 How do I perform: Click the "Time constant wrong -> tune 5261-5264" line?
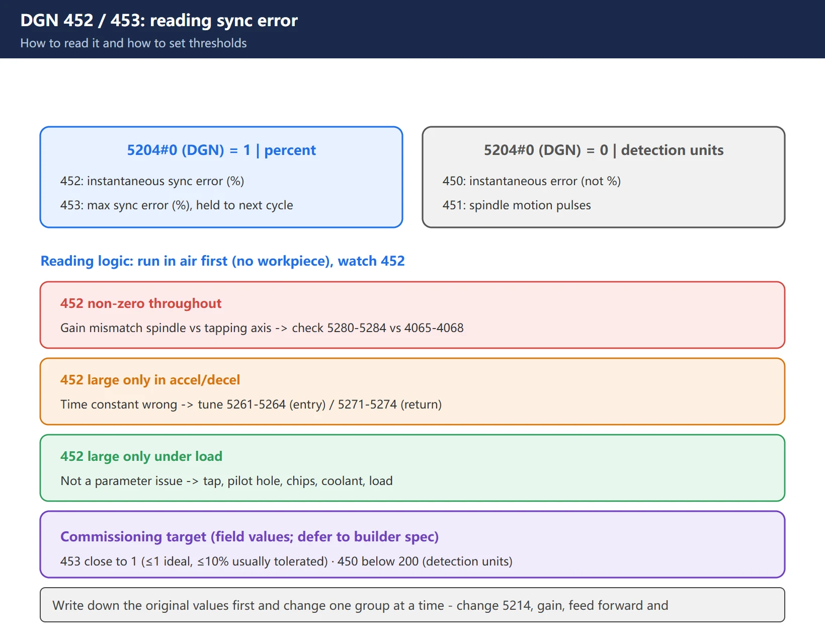click(251, 405)
